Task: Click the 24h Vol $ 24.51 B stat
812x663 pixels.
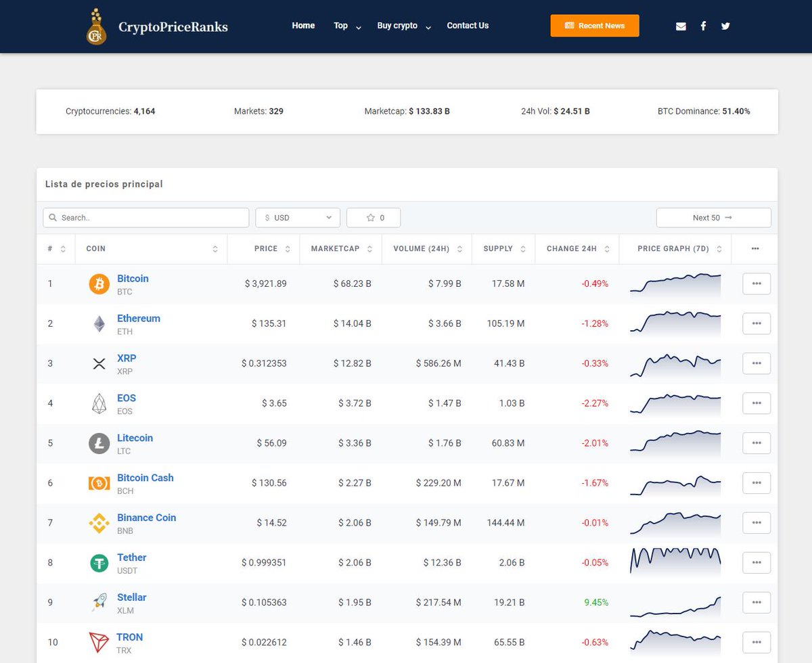Action: click(x=556, y=111)
